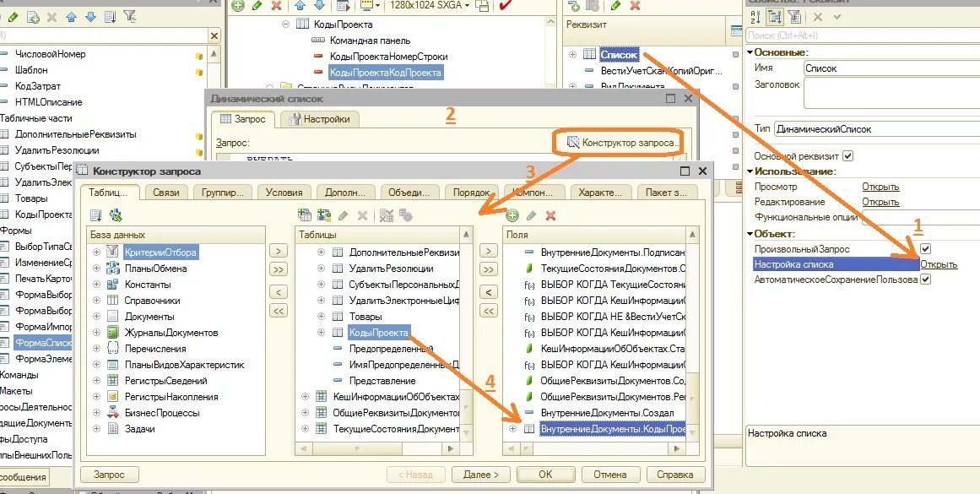
Task: Click the properties search field Поиск (Ctrl+Alt+I)
Action: coord(863,35)
